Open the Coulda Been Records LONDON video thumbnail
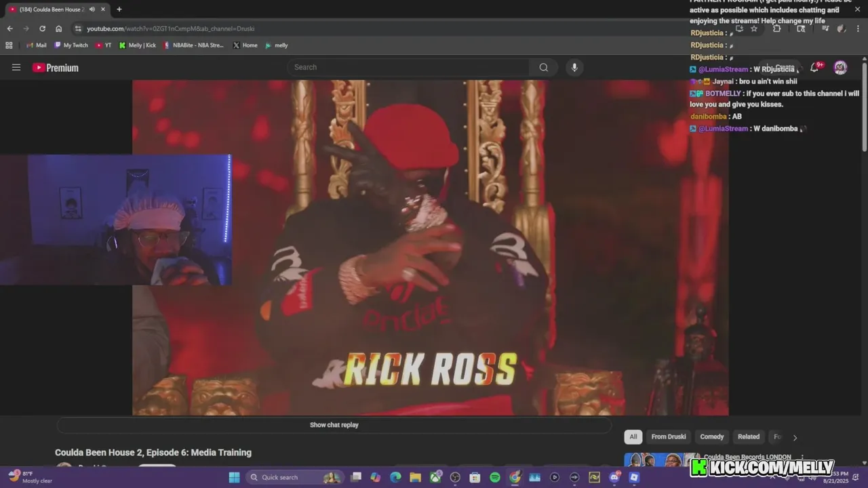Viewport: 868px width, 488px height. [x=662, y=461]
